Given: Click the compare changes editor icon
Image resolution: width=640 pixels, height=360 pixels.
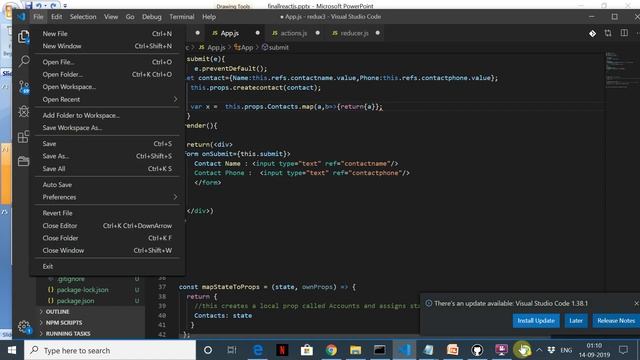Looking at the screenshot, I should click(608, 33).
